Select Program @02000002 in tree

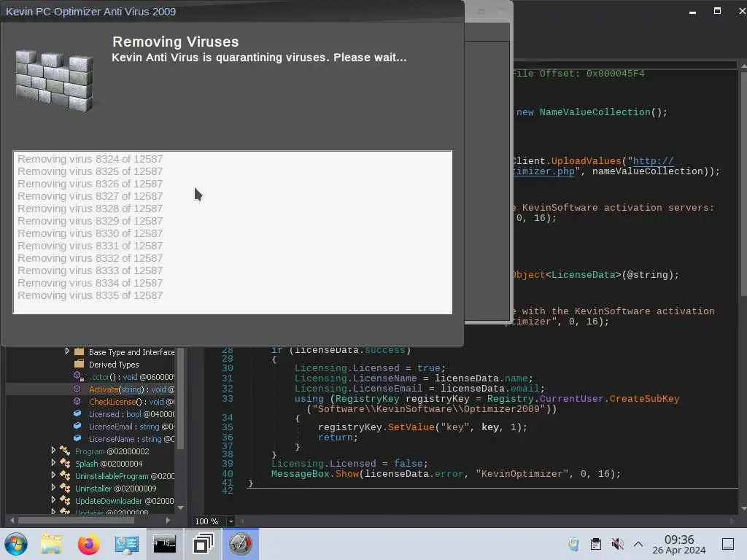112,451
